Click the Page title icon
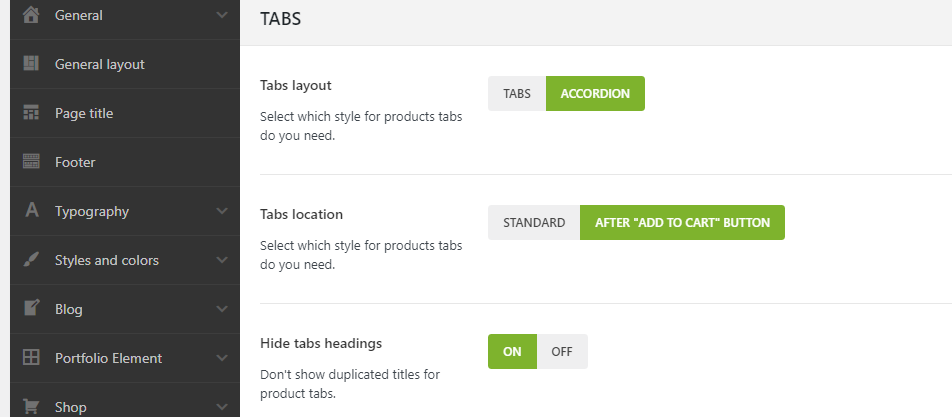Viewport: 952px width, 417px height. (x=31, y=113)
